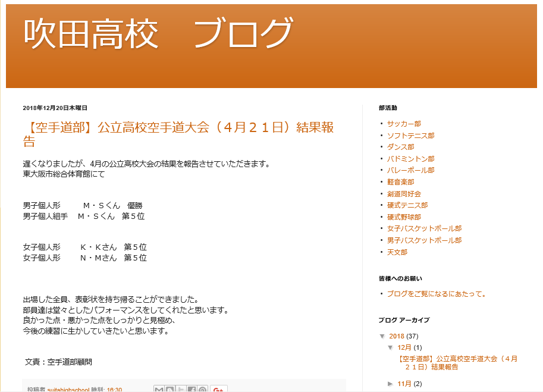The height and width of the screenshot is (392, 543).
Task: Share the post to Pinterest icon
Action: (203, 389)
